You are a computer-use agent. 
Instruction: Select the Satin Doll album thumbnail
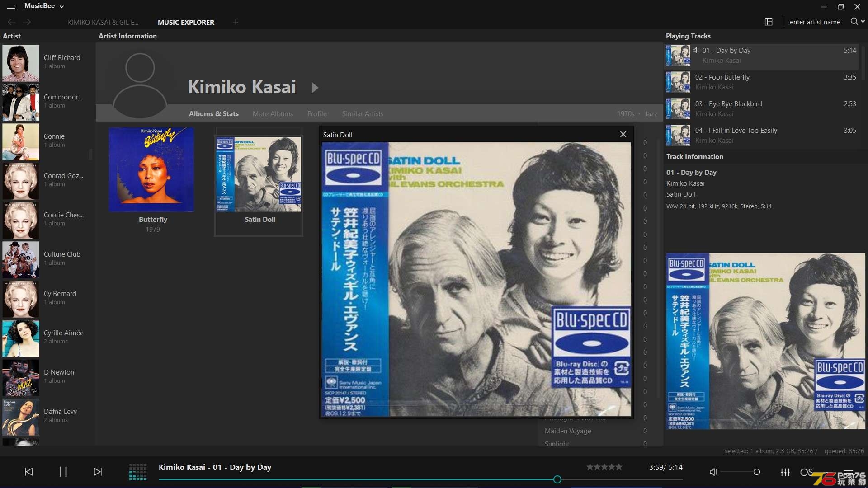259,174
